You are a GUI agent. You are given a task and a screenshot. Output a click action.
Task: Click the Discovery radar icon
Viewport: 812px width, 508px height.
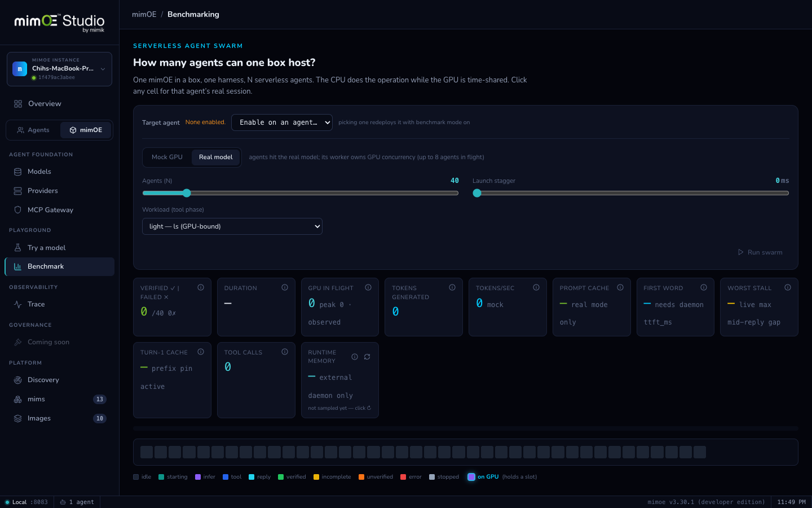point(18,380)
